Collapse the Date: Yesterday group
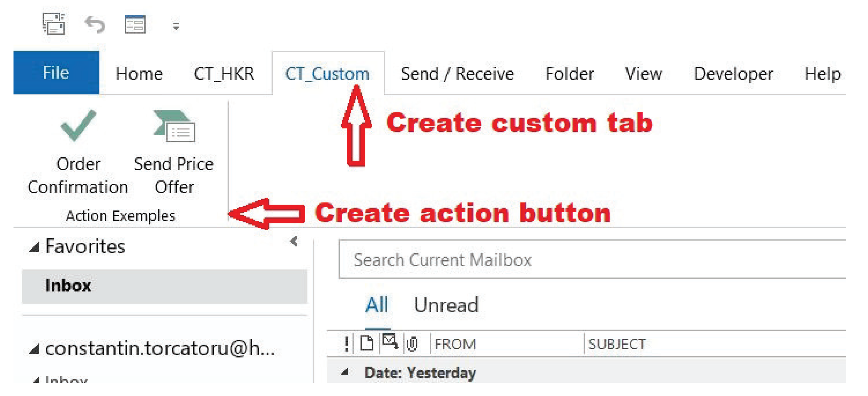The width and height of the screenshot is (868, 396). pos(345,372)
